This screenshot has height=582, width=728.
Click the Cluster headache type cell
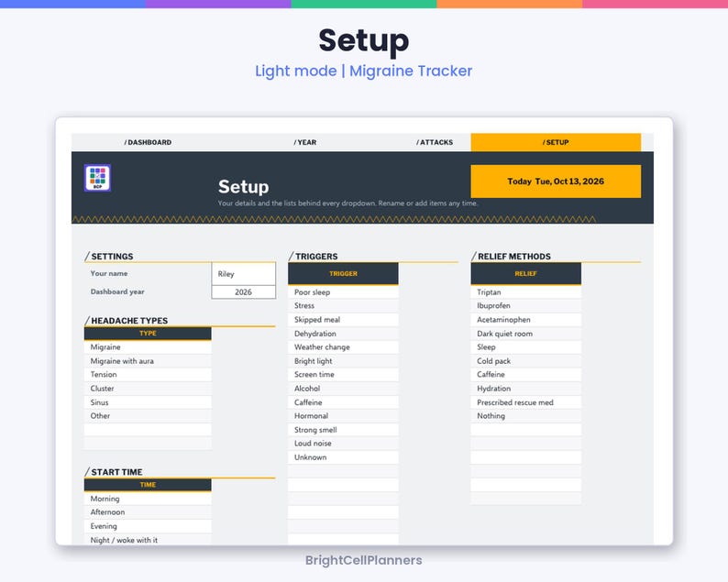[x=148, y=389]
